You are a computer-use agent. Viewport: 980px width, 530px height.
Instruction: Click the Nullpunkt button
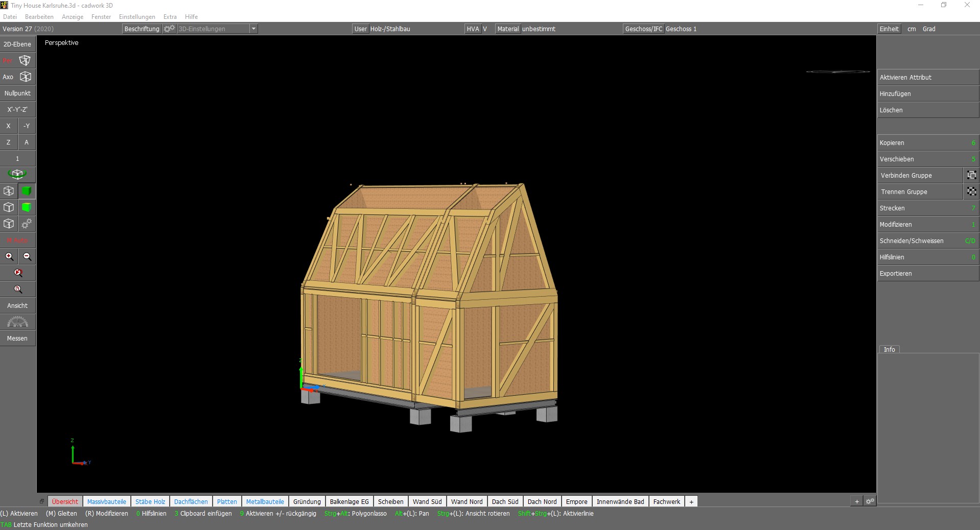[x=17, y=93]
